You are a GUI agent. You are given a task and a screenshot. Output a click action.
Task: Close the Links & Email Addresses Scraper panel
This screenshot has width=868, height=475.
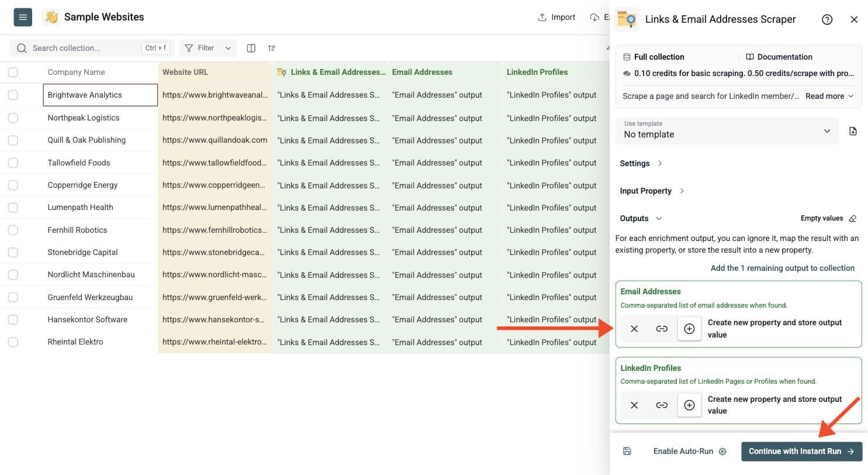854,19
